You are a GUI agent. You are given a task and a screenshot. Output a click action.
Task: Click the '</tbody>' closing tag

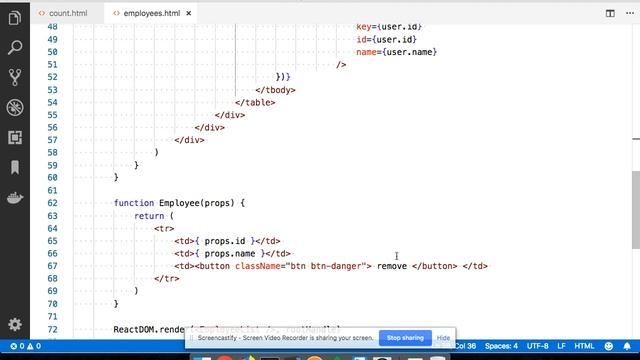pos(276,90)
